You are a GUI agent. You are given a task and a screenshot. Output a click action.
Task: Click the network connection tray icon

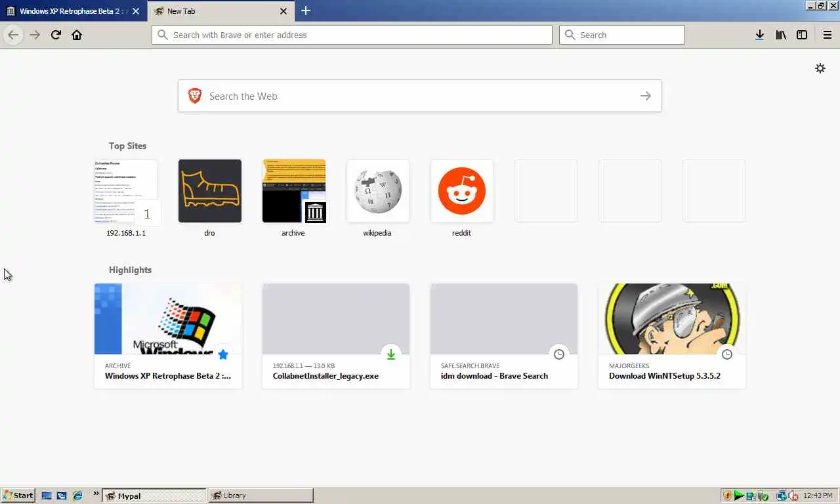[782, 495]
